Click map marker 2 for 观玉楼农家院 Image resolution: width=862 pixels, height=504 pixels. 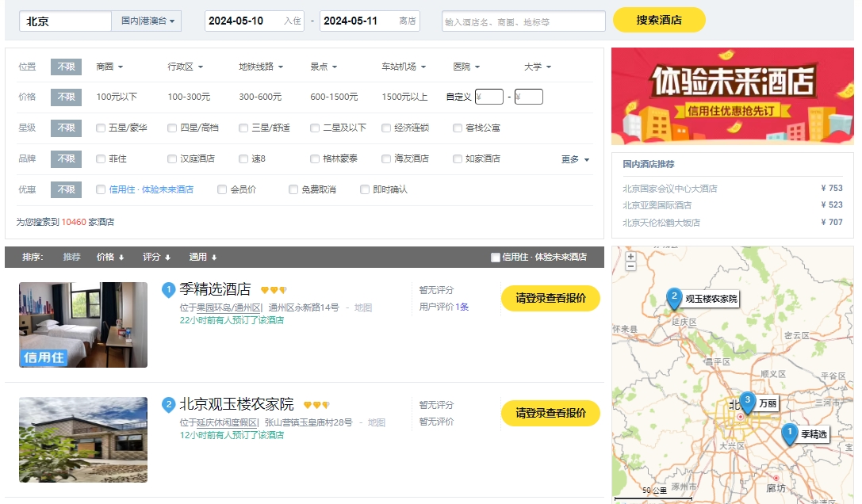tap(674, 298)
